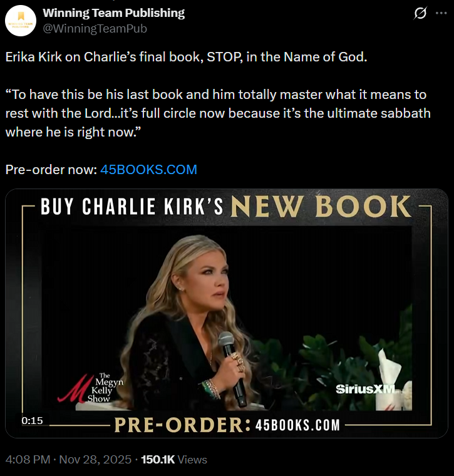This screenshot has height=476, width=454.
Task: Click the 0:15 video duration badge
Action: pos(32,420)
